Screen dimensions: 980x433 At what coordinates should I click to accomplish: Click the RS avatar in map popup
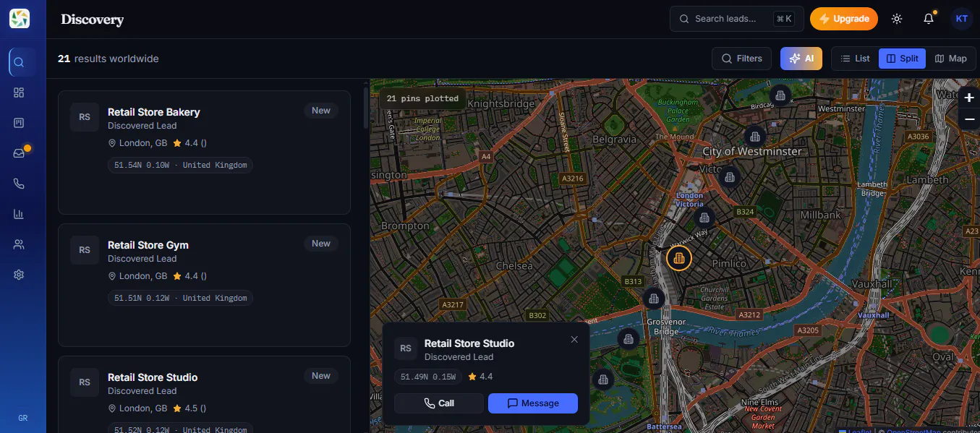(x=406, y=348)
